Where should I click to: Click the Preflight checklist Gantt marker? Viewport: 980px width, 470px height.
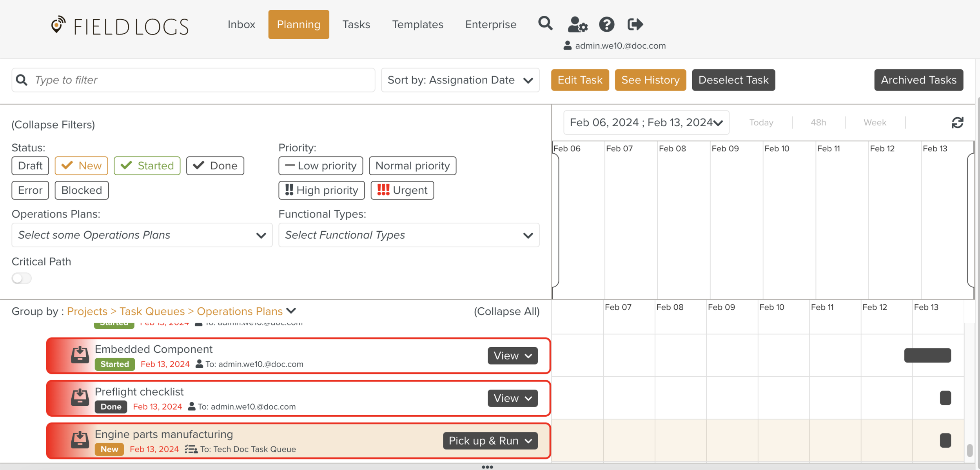point(945,398)
